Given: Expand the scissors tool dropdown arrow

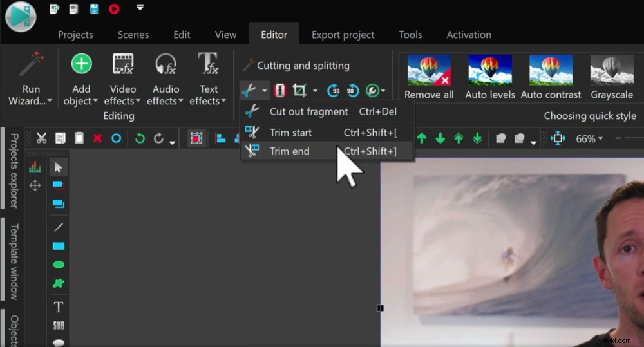Looking at the screenshot, I should pos(265,90).
